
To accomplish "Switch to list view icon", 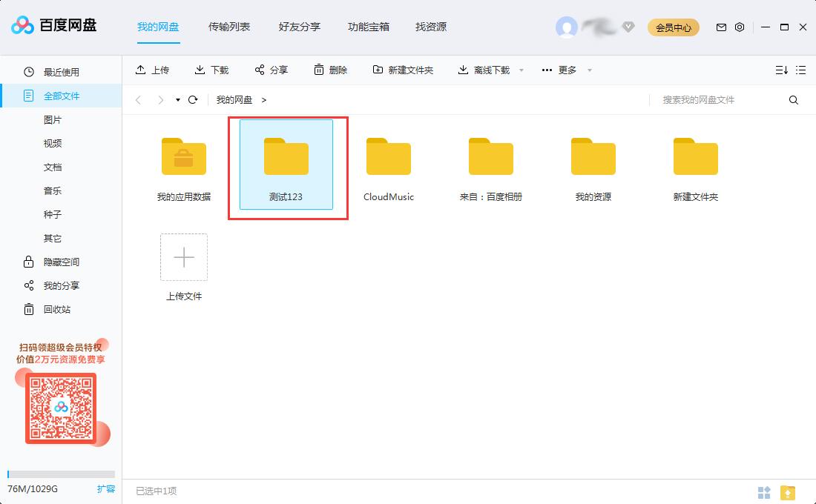I will [x=801, y=70].
